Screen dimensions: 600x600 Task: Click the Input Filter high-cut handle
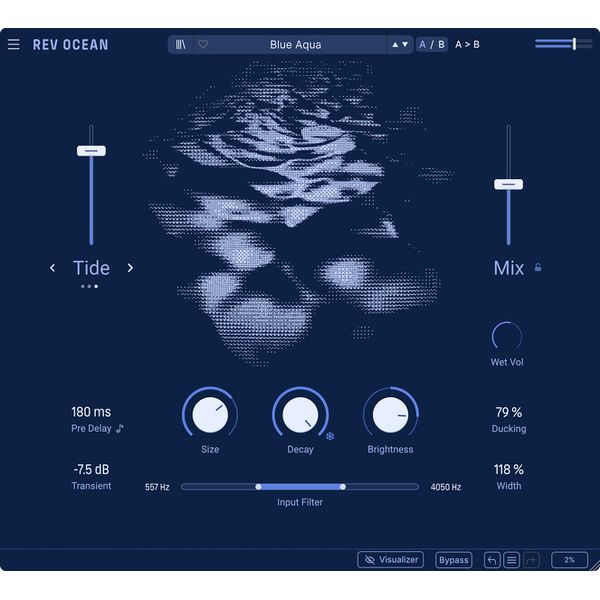[343, 487]
